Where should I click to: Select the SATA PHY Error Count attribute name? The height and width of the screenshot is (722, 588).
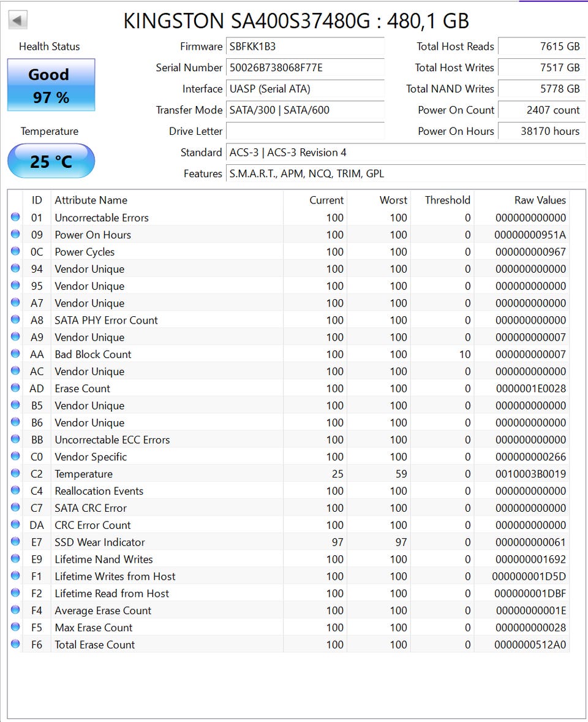107,321
